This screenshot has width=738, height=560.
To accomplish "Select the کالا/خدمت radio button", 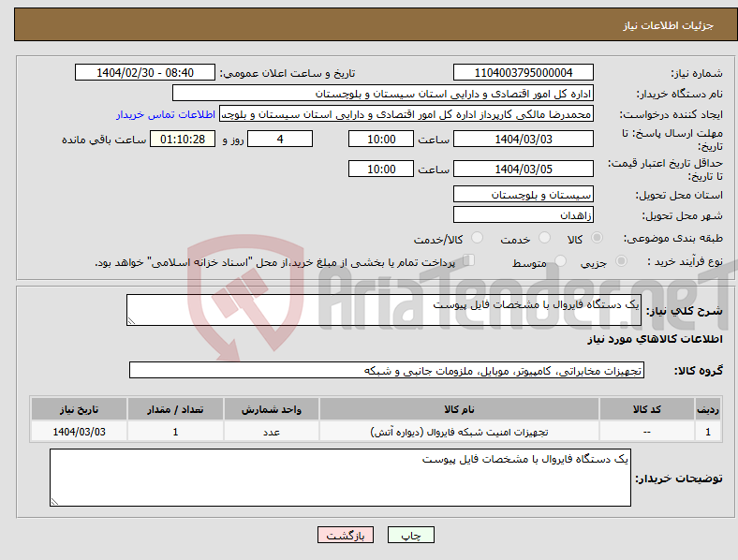I will click(x=478, y=238).
